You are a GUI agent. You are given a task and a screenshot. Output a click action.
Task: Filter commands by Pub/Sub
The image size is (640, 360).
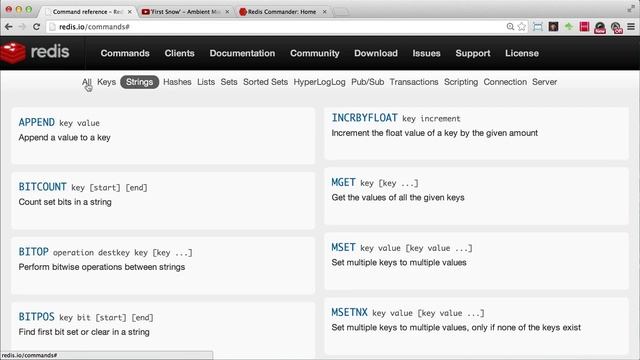click(x=367, y=82)
